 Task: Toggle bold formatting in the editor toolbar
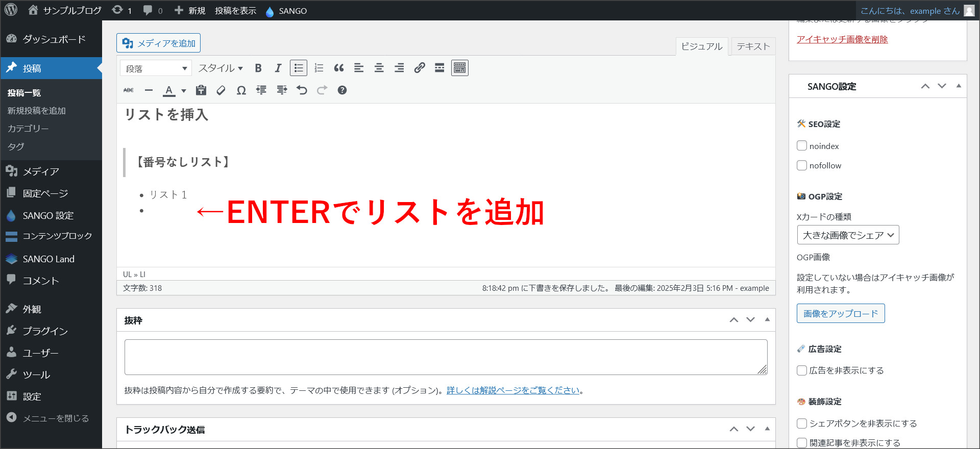(258, 68)
